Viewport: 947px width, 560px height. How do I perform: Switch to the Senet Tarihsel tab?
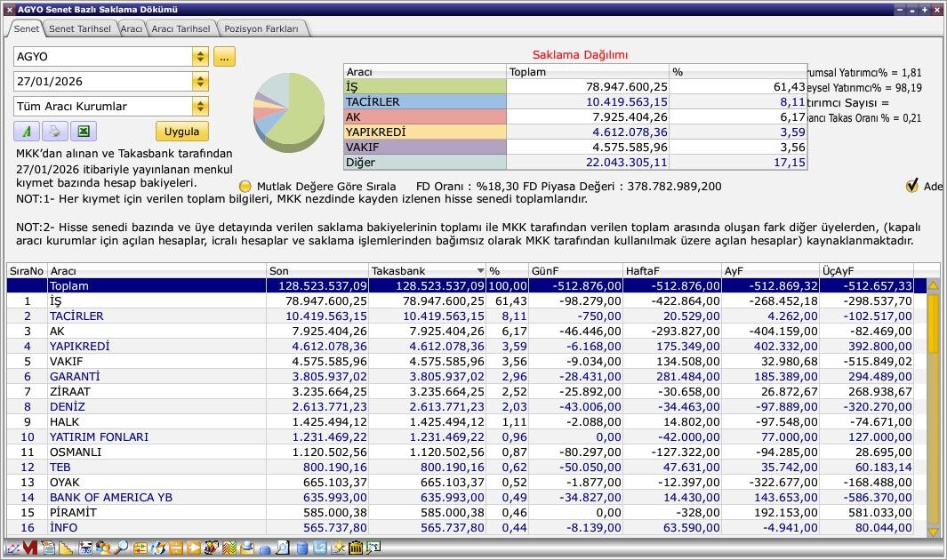[x=79, y=28]
